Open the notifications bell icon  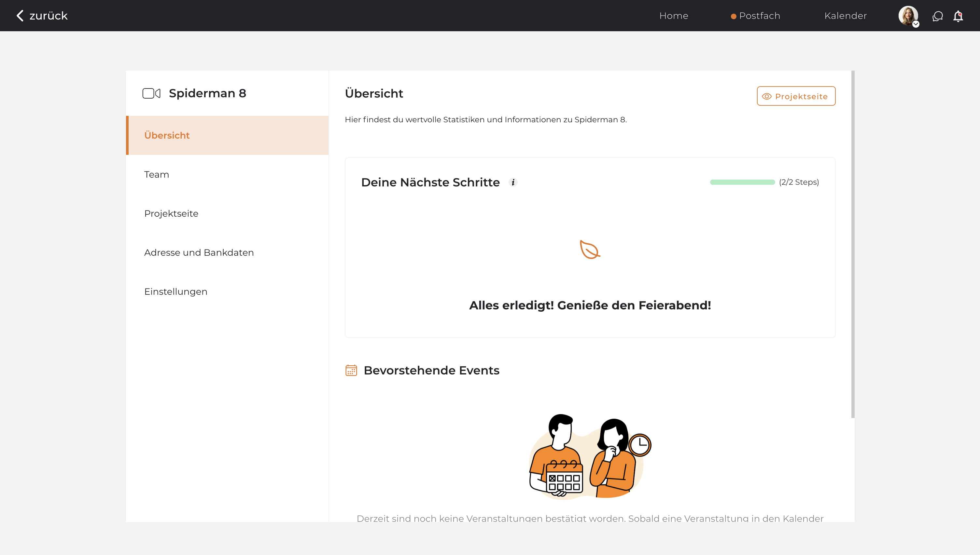(958, 16)
